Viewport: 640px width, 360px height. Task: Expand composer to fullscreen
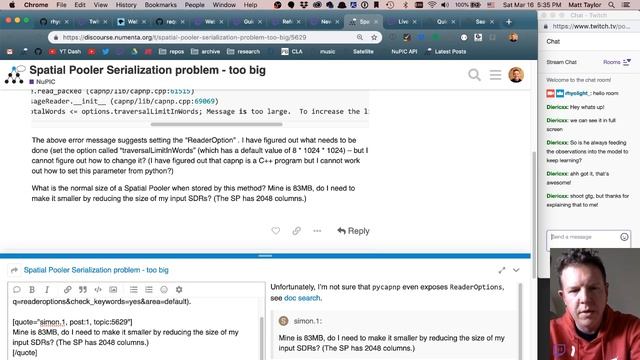(x=502, y=270)
